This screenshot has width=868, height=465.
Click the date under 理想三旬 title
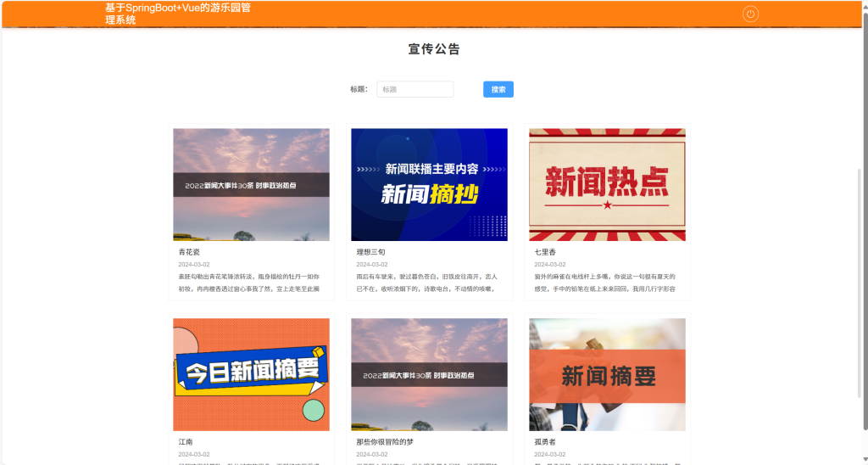[372, 265]
